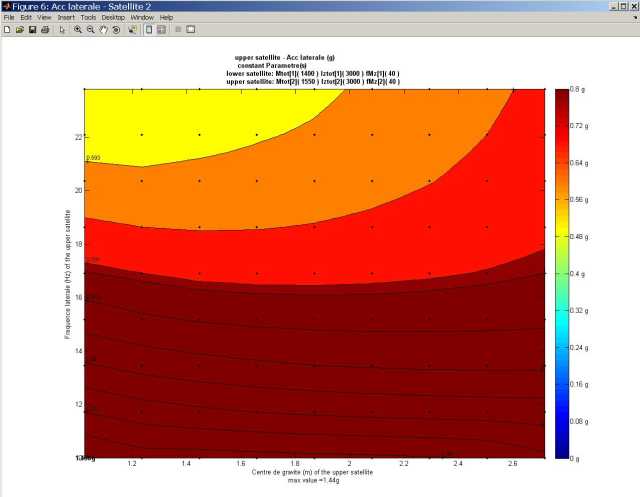
Task: Select the Zoom In magnifier tool
Action: click(x=77, y=30)
